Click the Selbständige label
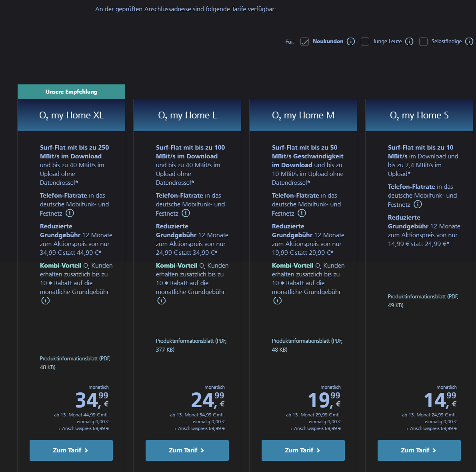476x472 pixels. point(446,41)
